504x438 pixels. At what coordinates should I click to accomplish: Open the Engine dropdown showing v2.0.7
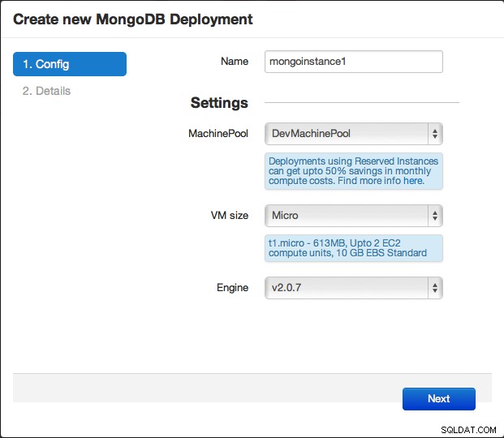(x=354, y=288)
